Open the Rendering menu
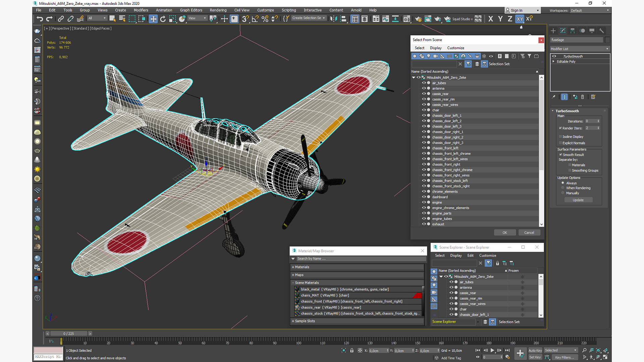This screenshot has width=644, height=362. coord(218,10)
